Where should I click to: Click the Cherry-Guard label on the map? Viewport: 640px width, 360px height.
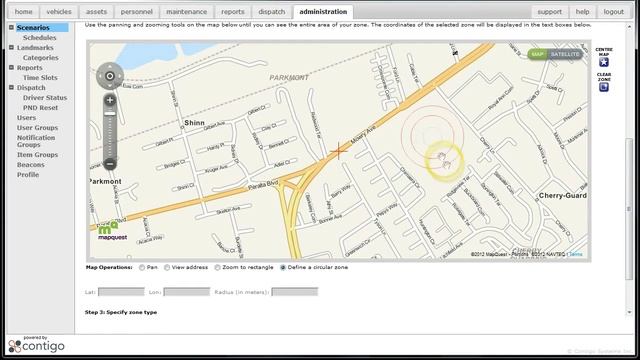[563, 196]
